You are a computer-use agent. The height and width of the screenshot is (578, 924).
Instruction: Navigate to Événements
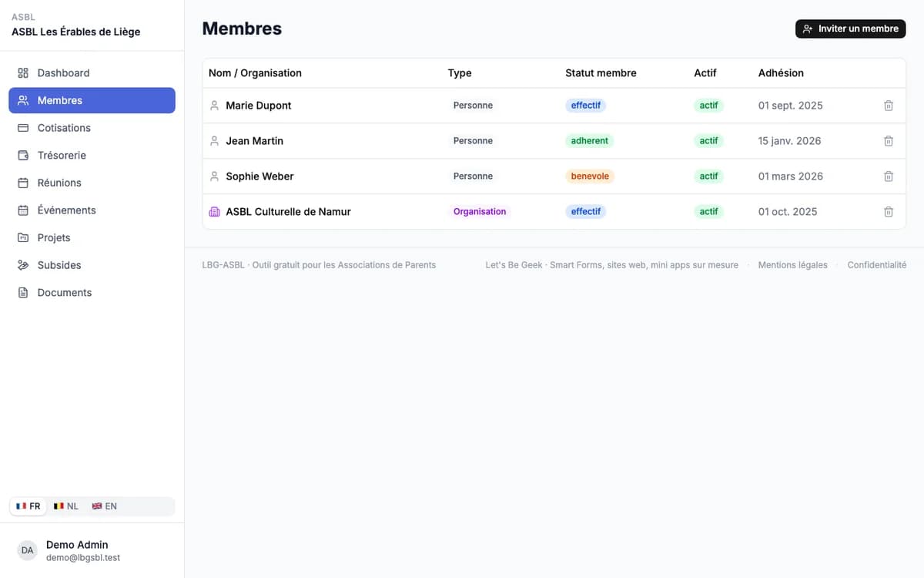(92, 210)
